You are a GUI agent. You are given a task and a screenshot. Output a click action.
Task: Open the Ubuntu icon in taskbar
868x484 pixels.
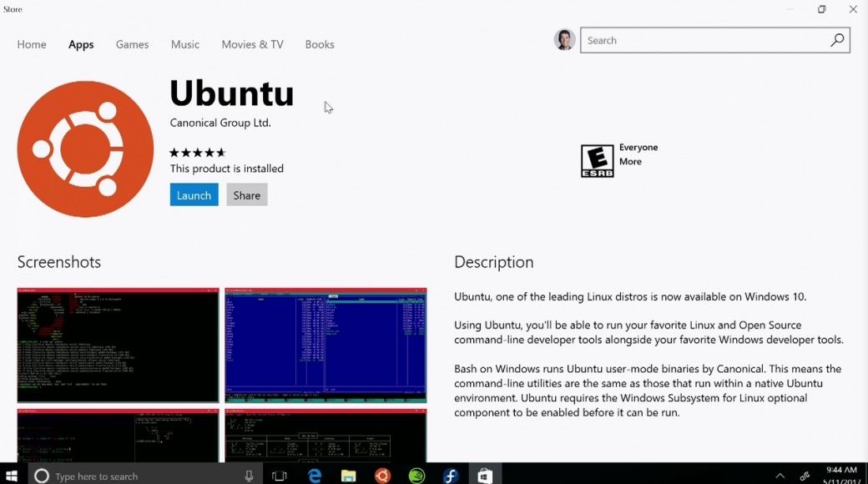pos(382,476)
